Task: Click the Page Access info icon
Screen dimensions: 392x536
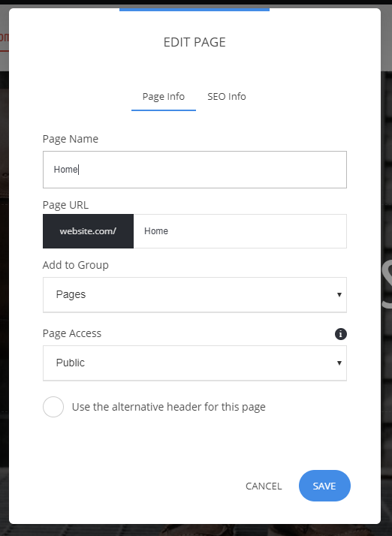Action: click(340, 333)
